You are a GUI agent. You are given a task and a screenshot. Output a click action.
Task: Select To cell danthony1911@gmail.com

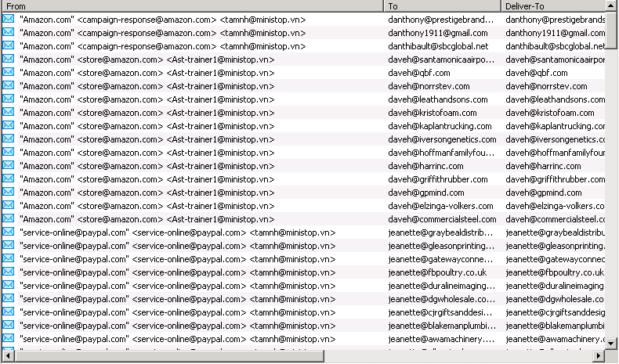tap(438, 33)
